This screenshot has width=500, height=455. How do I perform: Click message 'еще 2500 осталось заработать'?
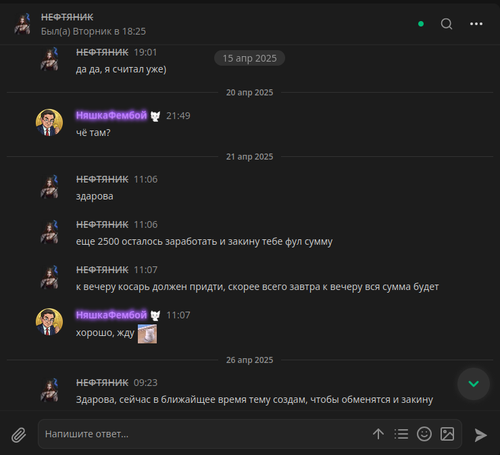pyautogui.click(x=204, y=242)
